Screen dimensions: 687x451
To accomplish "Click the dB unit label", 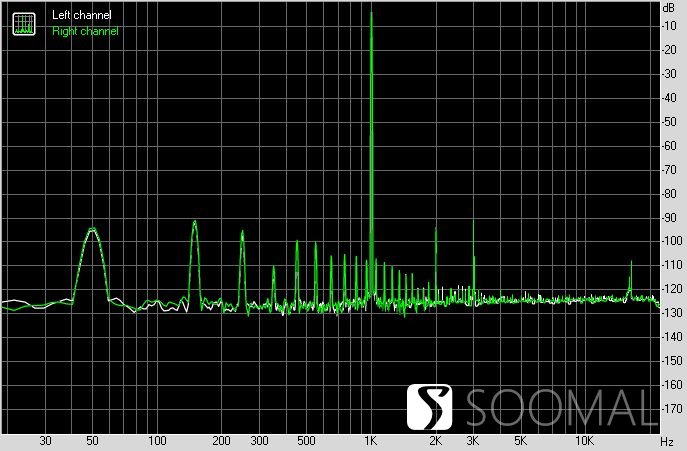I will 669,7.
